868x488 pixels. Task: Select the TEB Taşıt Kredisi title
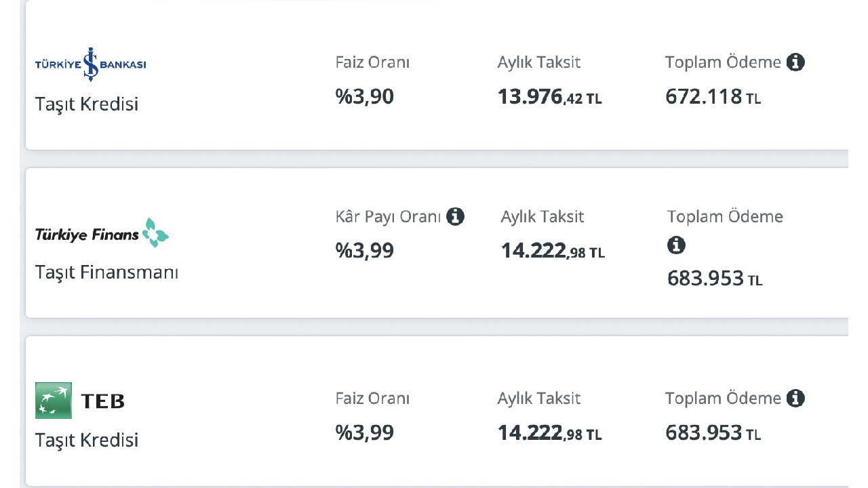87,441
